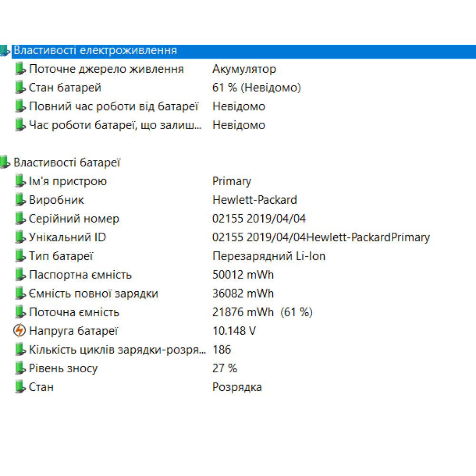Select the Унікальний ID row
This screenshot has width=476, height=476.
[x=67, y=238]
